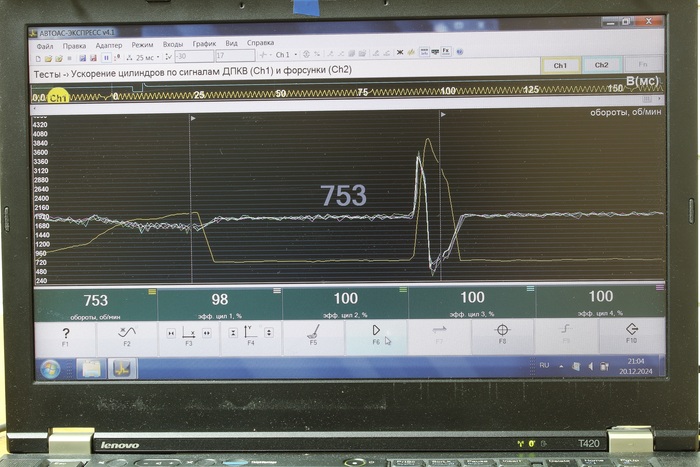Open the Адаптер menu
Screen dimensions: 700x467
click(108, 44)
